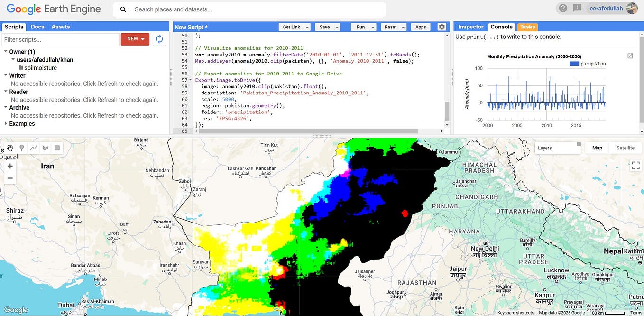Viewport: 644px width, 316px height.
Task: Open the anomaly chart in a new tab
Action: pyautogui.click(x=630, y=56)
